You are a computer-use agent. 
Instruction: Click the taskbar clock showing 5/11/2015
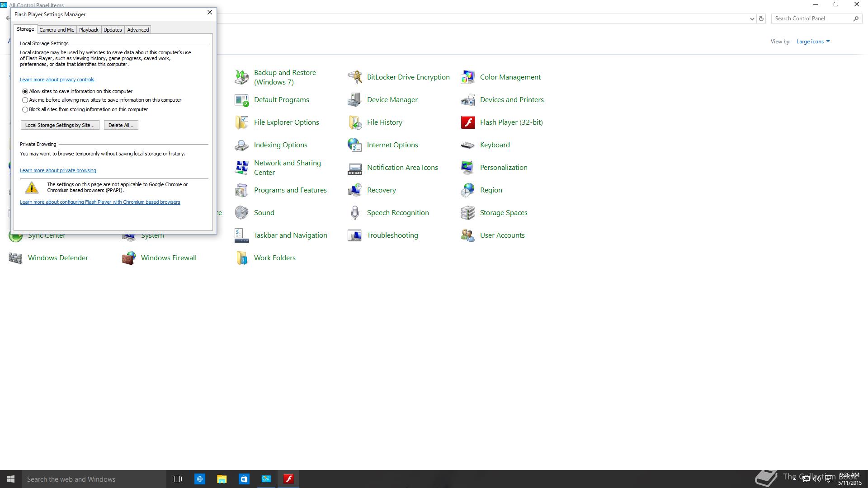[x=849, y=479]
